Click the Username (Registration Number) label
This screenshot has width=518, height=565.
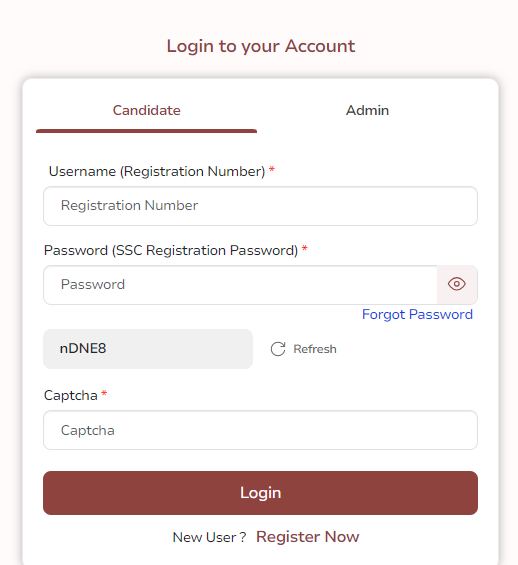point(157,172)
